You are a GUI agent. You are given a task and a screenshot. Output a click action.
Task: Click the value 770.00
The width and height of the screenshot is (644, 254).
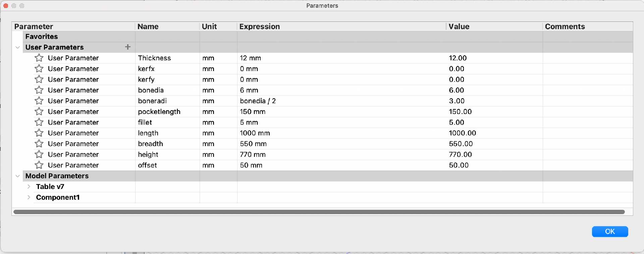point(461,154)
